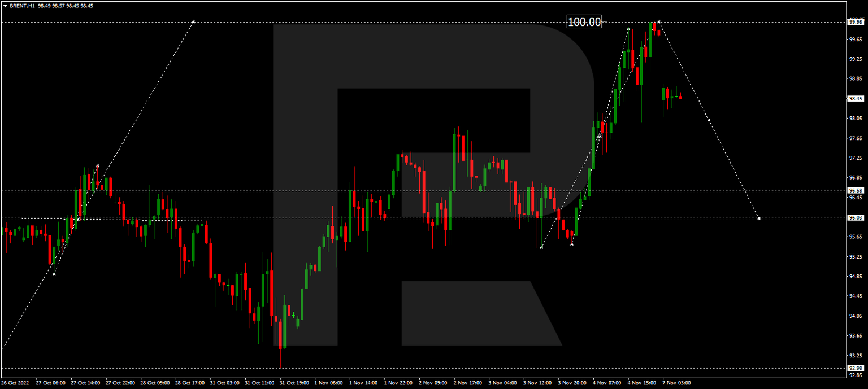Click the 4 Nov 15:00 time label
868x389 pixels.
642,383
